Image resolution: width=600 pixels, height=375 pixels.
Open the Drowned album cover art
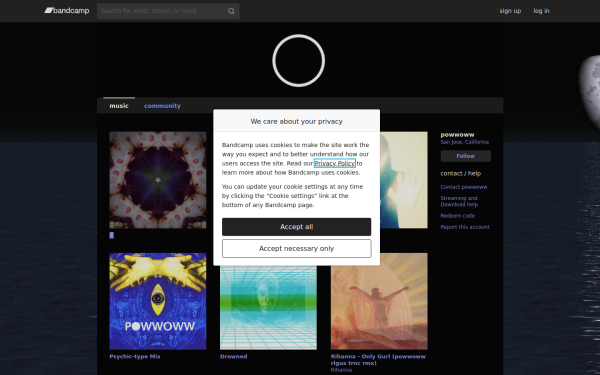(268, 307)
